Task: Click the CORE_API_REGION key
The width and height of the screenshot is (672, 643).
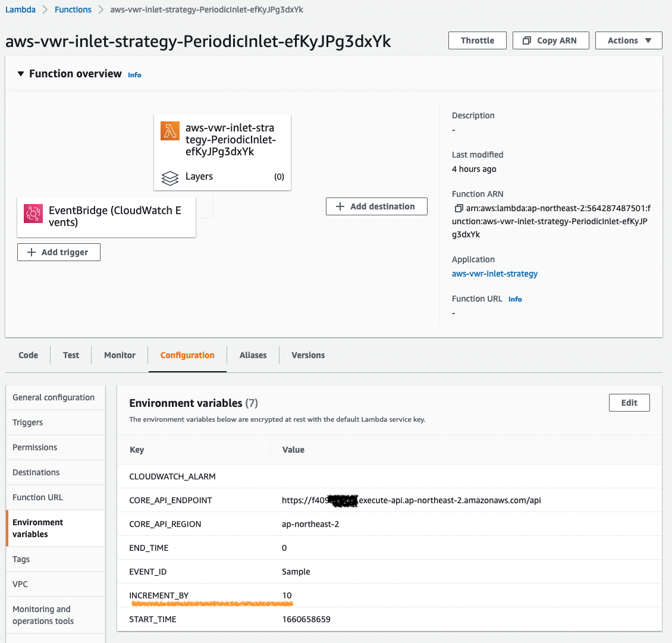Action: coord(165,524)
